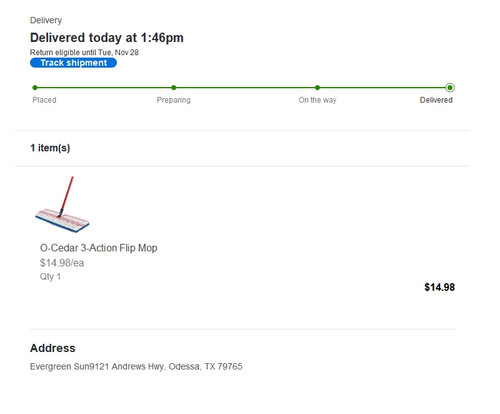Click the green progress tracker bar
Image resolution: width=500 pixels, height=414 pixels.
coord(242,88)
